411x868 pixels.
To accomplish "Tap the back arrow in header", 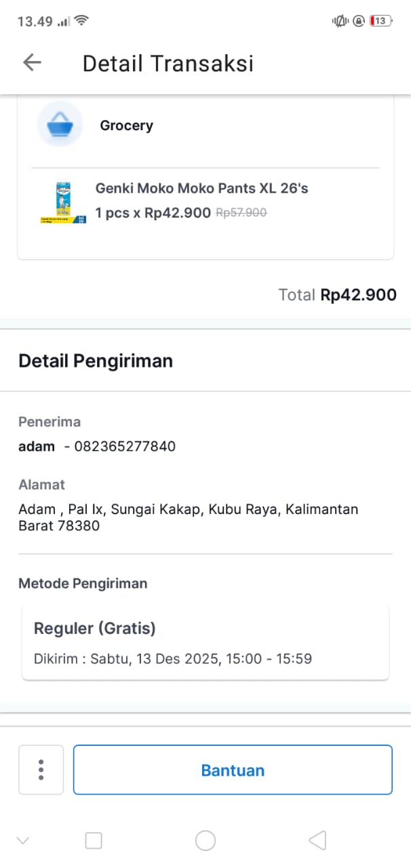I will tap(32, 63).
